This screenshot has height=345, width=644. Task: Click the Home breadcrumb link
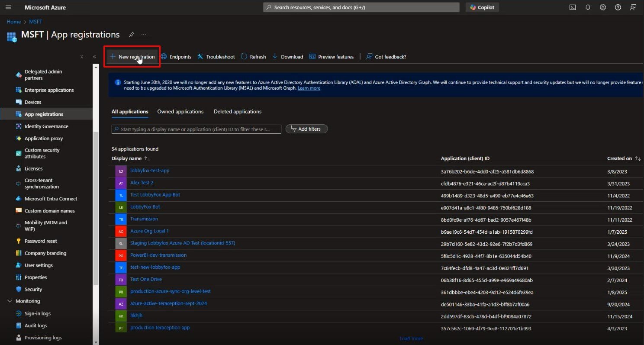tap(13, 22)
